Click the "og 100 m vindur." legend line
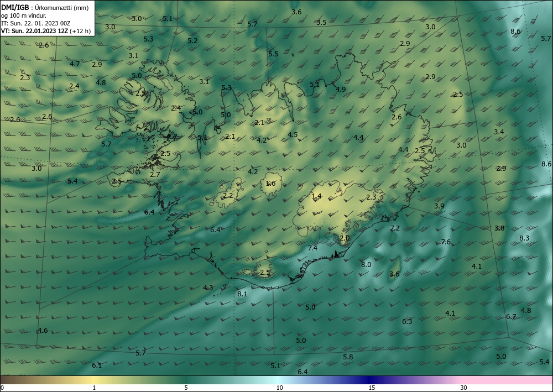 24,15
